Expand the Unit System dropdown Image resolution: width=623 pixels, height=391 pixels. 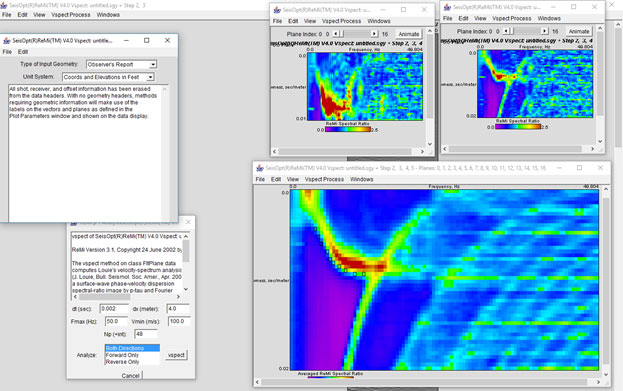click(108, 77)
